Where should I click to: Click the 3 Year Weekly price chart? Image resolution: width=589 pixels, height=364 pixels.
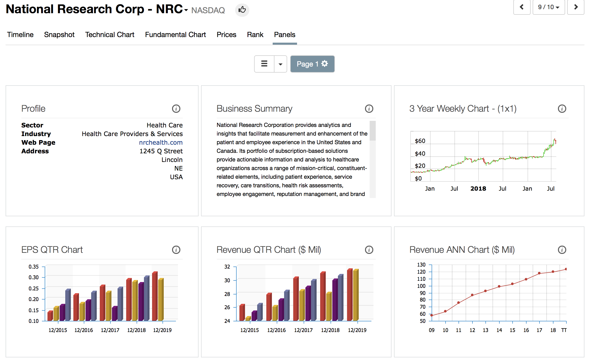tap(483, 156)
